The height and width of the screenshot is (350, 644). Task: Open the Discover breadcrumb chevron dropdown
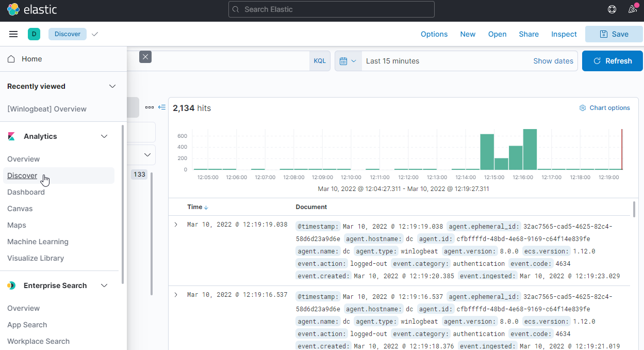94,34
